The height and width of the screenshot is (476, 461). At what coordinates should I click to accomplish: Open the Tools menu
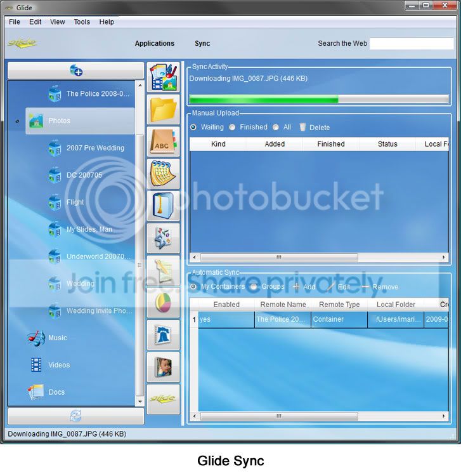click(82, 22)
